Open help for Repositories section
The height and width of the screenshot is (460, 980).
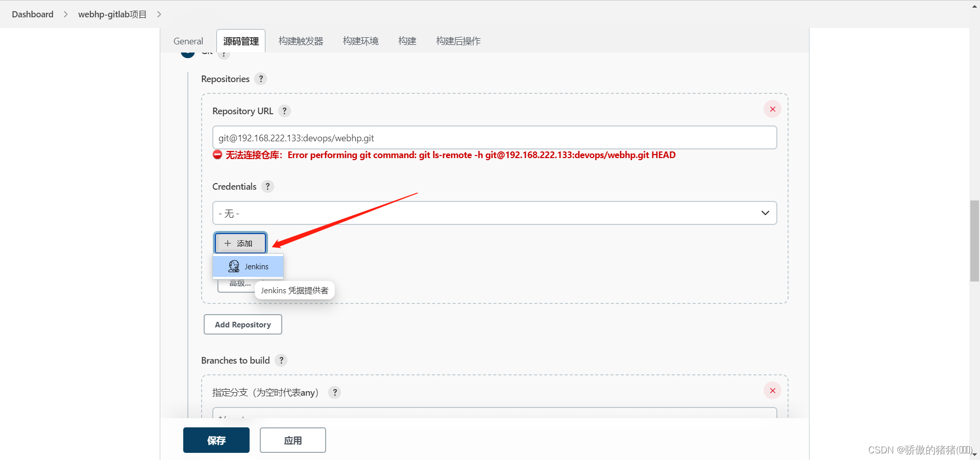tap(261, 79)
